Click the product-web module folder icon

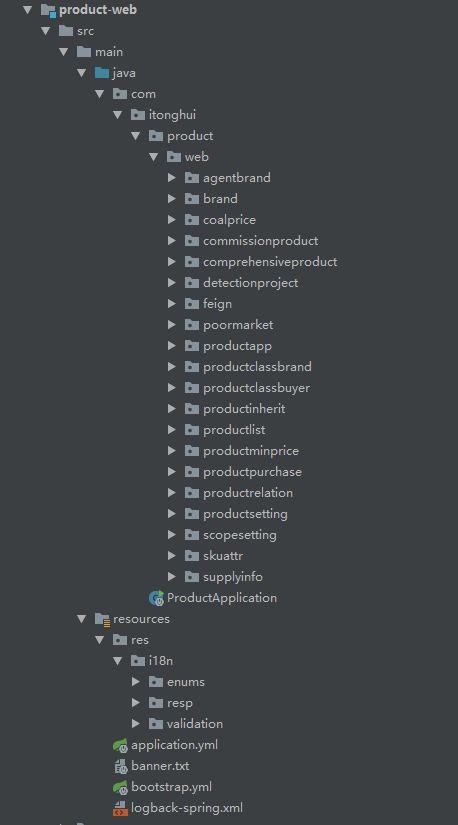coord(48,10)
